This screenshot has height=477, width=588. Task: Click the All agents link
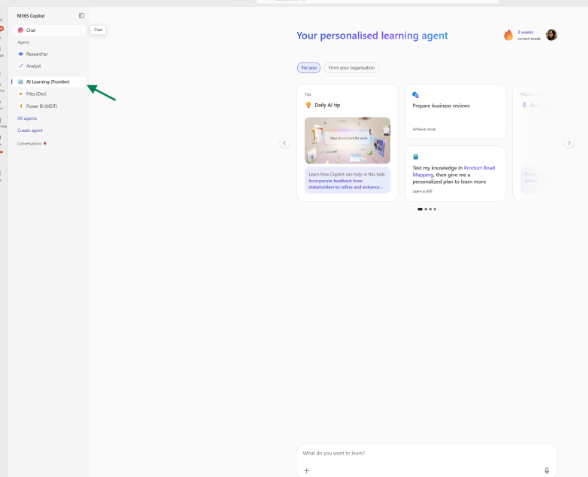point(27,118)
